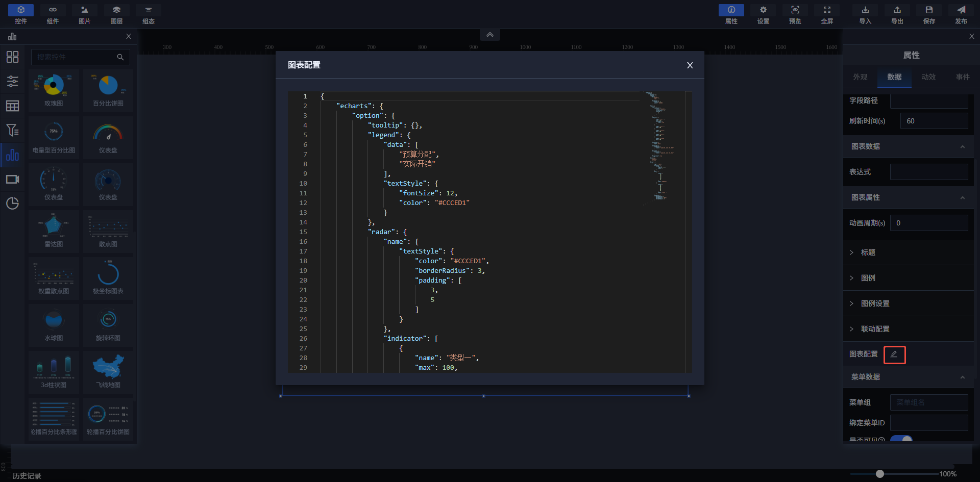Switch to the 事件 tab
The width and height of the screenshot is (980, 482).
click(x=963, y=77)
